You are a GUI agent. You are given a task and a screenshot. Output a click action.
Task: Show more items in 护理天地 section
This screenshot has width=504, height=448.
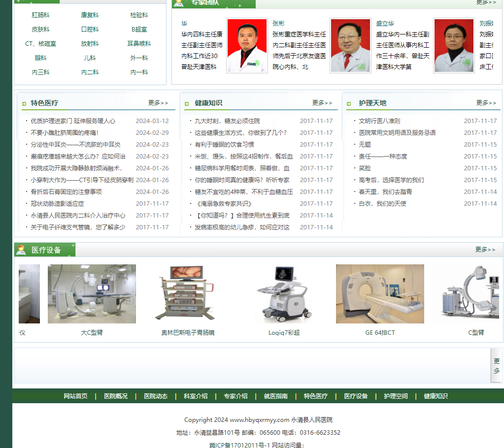click(486, 103)
